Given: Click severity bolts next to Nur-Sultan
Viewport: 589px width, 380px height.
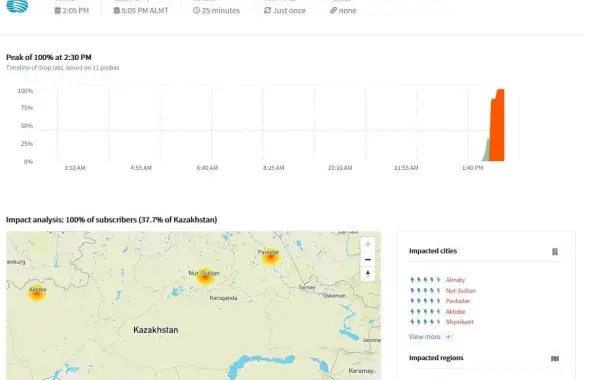Looking at the screenshot, I should [425, 290].
